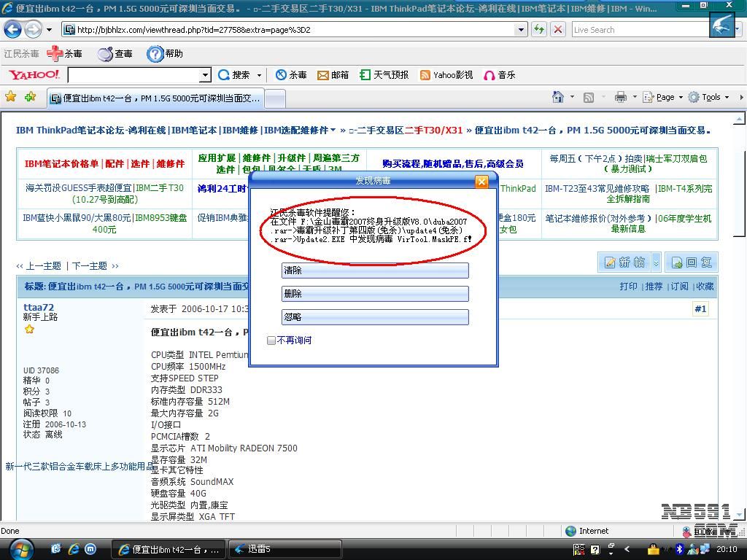This screenshot has width=747, height=560.
Task: Select the 便宜出ibm t42一台 browser tab
Action: 155,98
